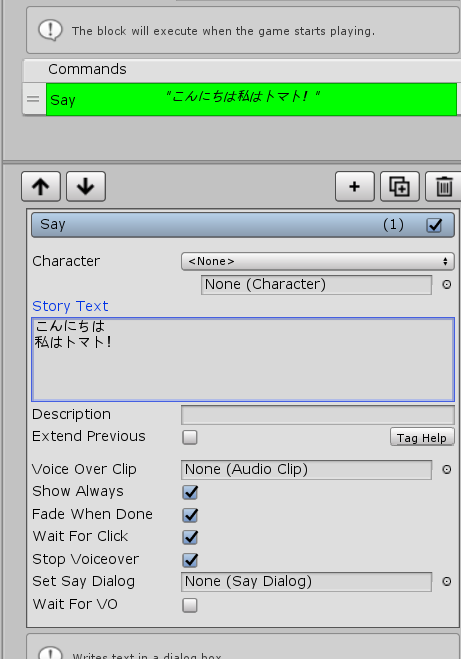Click the Fade When Done label
This screenshot has height=659, width=461.
92,514
